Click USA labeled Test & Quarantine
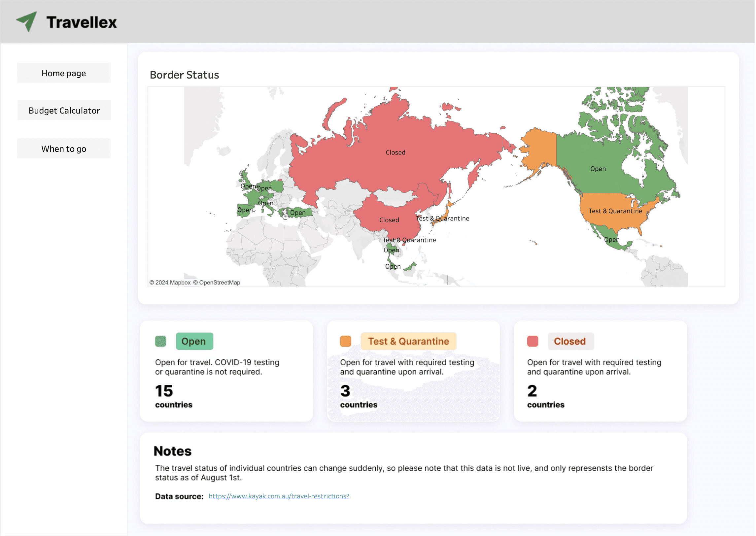The width and height of the screenshot is (756, 536). point(615,211)
